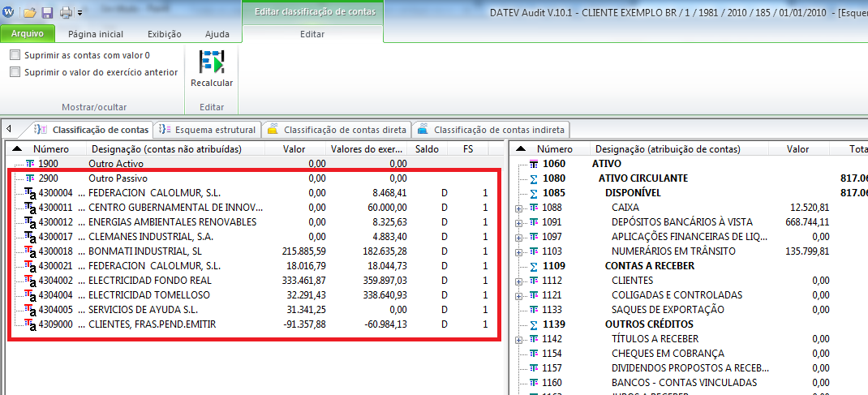
Task: Switch to Página inicial ribbon tab
Action: coord(96,34)
